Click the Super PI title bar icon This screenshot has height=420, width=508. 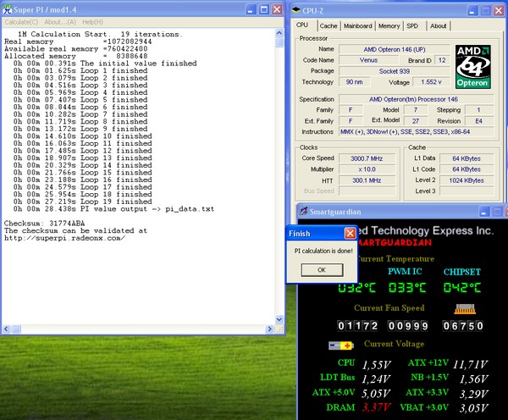(7, 9)
